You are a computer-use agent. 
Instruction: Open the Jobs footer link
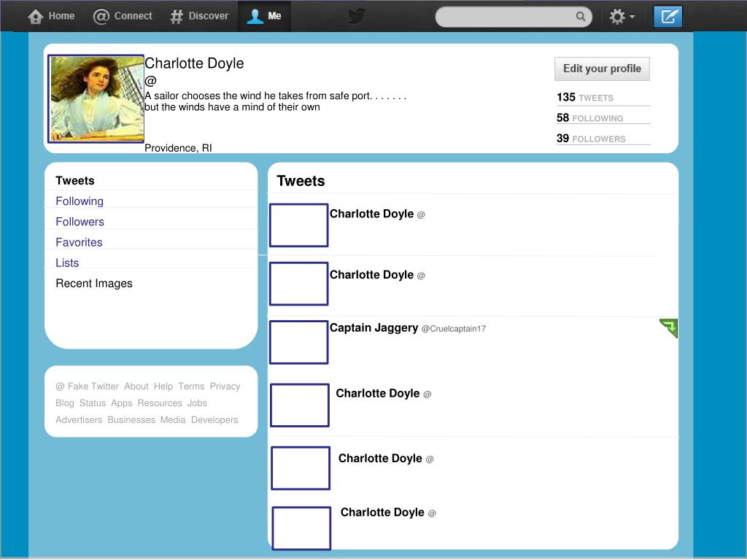197,402
